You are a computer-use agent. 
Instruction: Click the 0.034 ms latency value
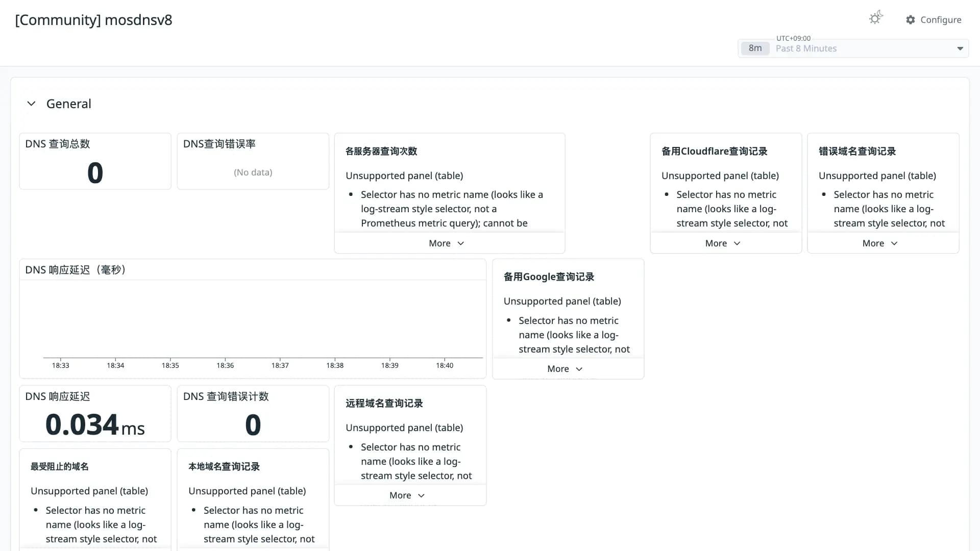click(x=95, y=424)
